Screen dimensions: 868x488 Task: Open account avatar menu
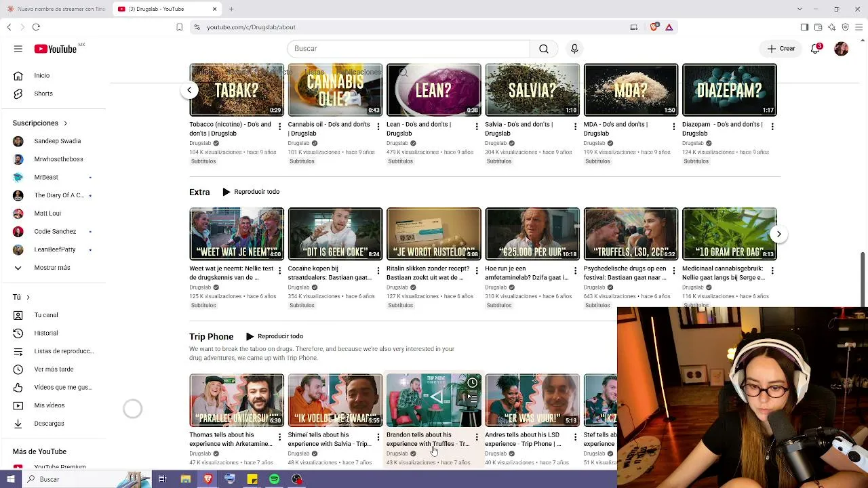coord(842,49)
